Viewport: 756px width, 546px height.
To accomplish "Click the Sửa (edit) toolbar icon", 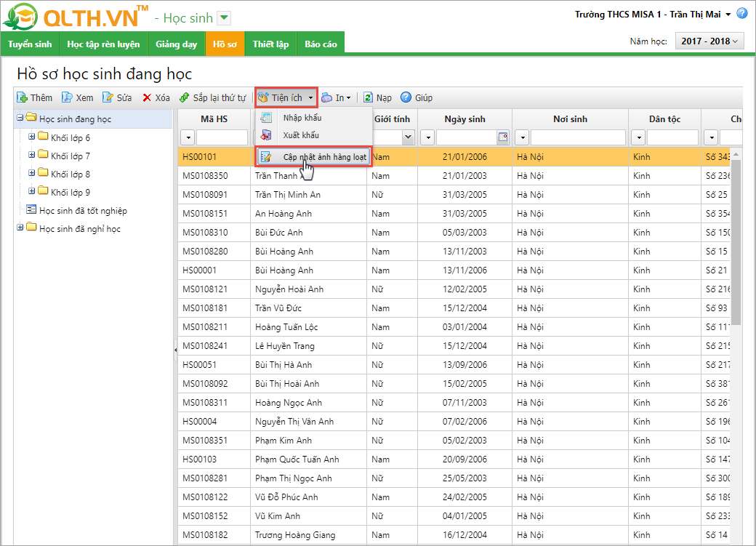I will click(108, 97).
